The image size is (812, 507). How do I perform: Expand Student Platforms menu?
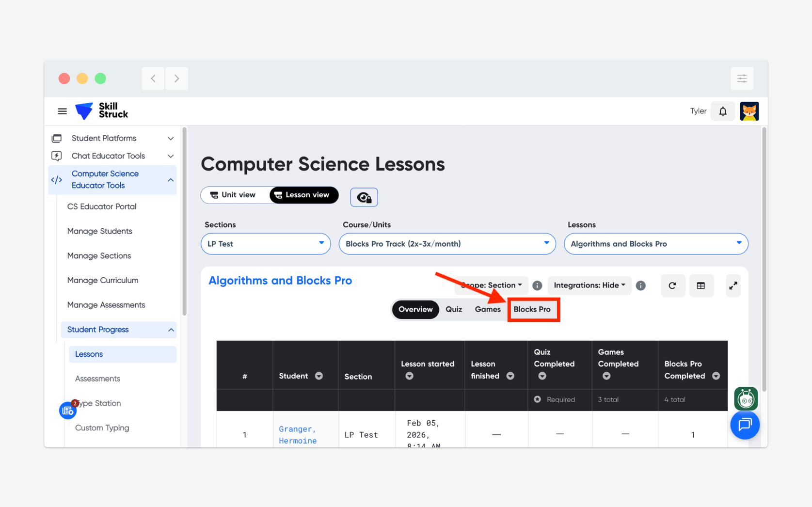112,138
